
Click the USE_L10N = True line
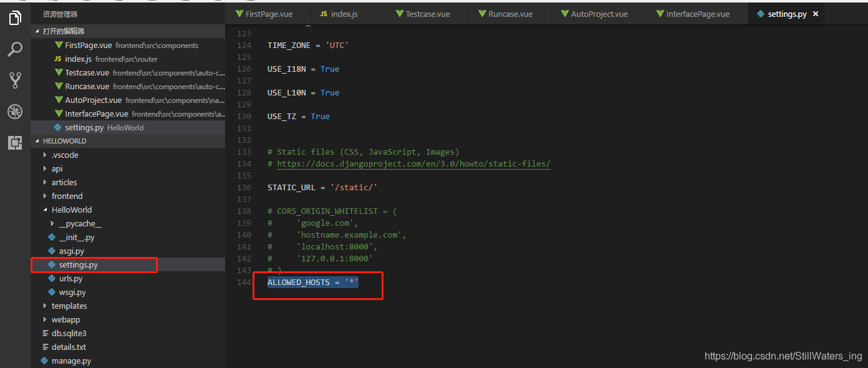pos(303,92)
